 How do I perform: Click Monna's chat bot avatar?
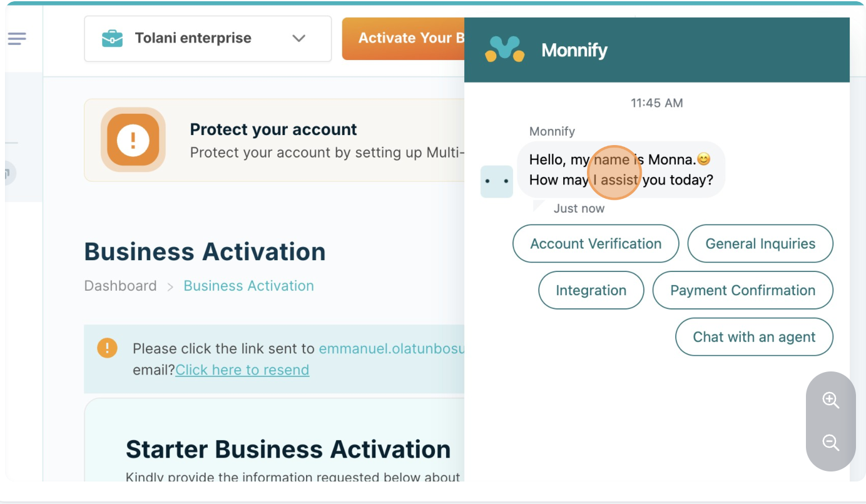click(497, 181)
